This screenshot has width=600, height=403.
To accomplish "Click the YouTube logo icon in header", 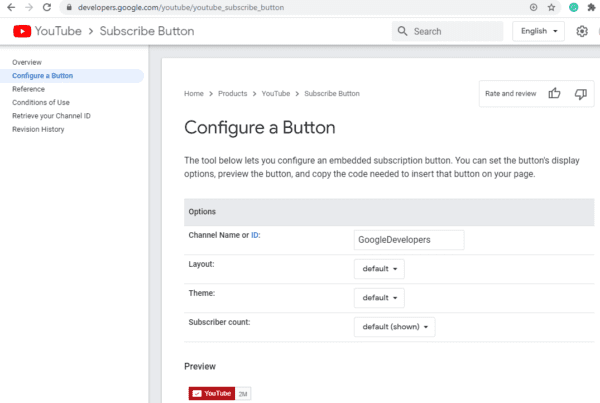I will [x=22, y=31].
